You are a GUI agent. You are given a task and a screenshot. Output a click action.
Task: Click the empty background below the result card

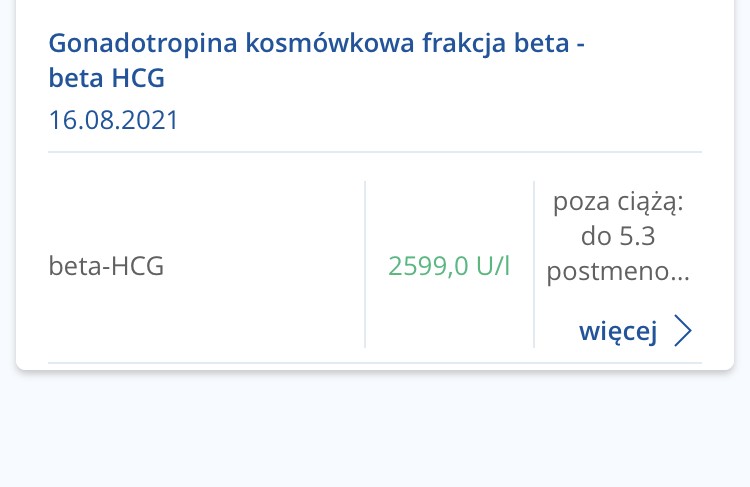click(375, 430)
